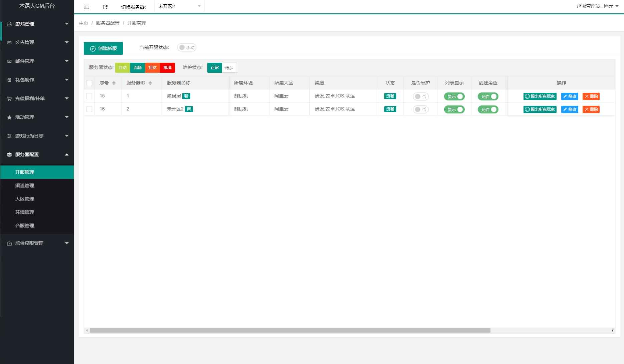Check the checkbox for row 序号 16

pyautogui.click(x=89, y=109)
